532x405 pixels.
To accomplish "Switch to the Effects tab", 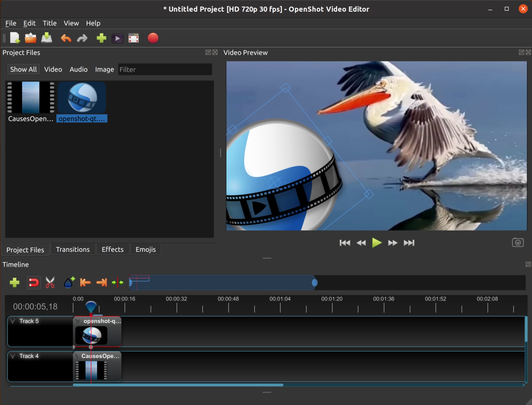I will tap(112, 249).
